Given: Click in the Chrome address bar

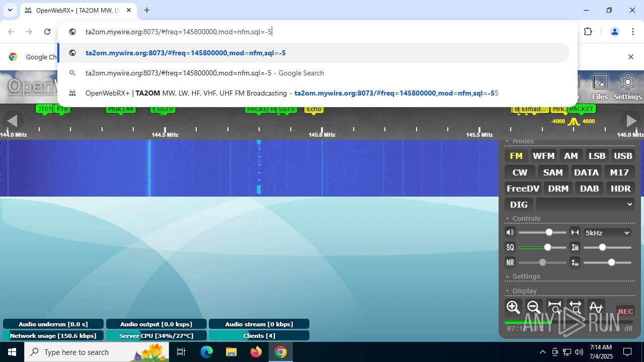Looking at the screenshot, I should 322,32.
